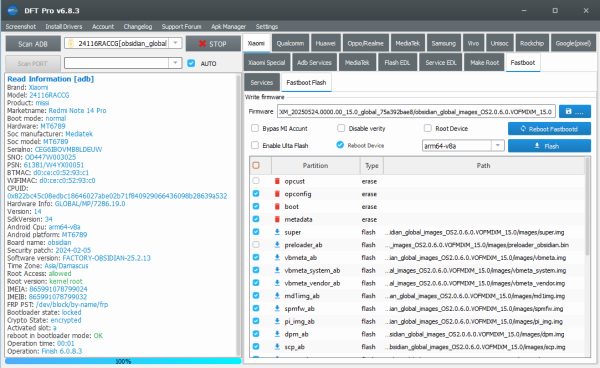Viewport: 600px width, 368px height.
Task: Uncheck the opconfig partition checkbox
Action: [x=256, y=194]
